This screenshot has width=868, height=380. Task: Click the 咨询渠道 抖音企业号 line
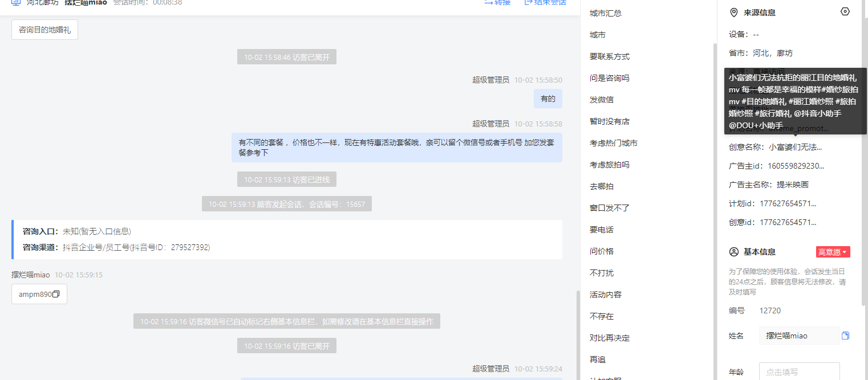point(116,247)
